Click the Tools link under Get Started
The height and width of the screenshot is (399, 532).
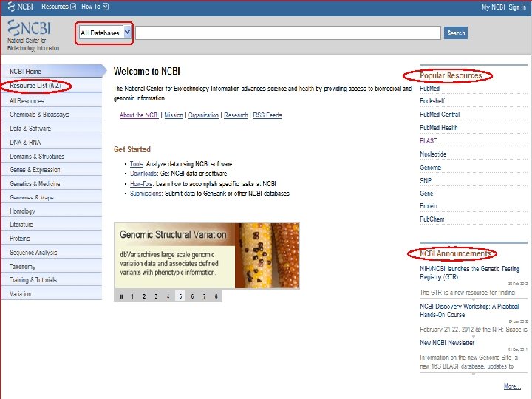click(x=137, y=164)
